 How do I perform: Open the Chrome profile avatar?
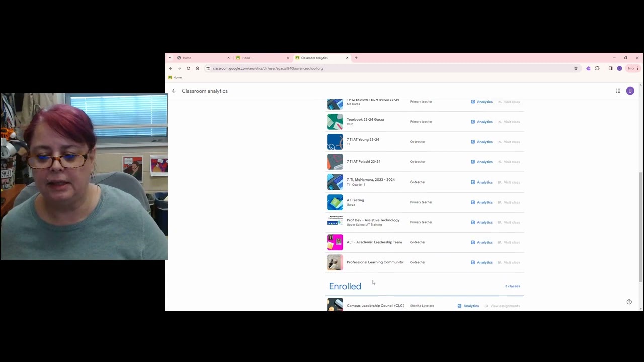[x=619, y=68]
